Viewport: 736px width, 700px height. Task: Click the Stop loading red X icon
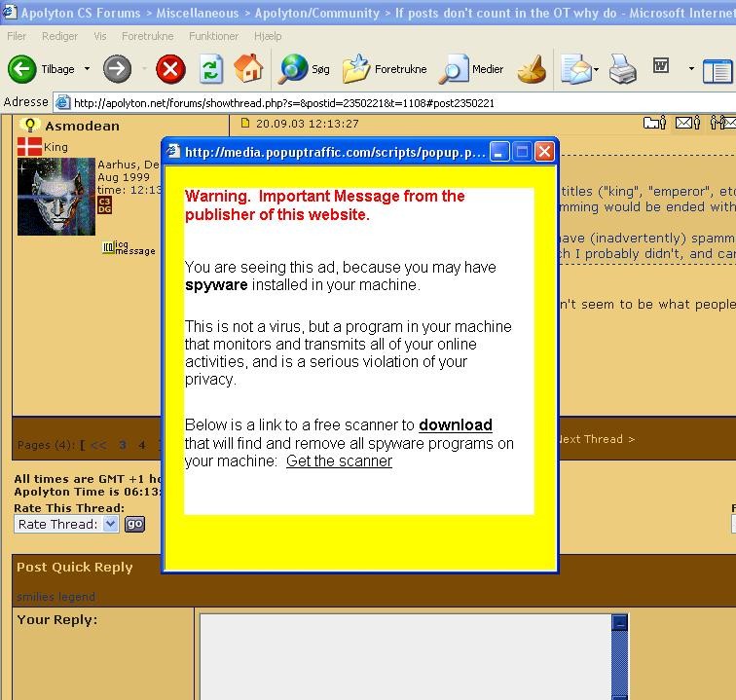pos(170,68)
